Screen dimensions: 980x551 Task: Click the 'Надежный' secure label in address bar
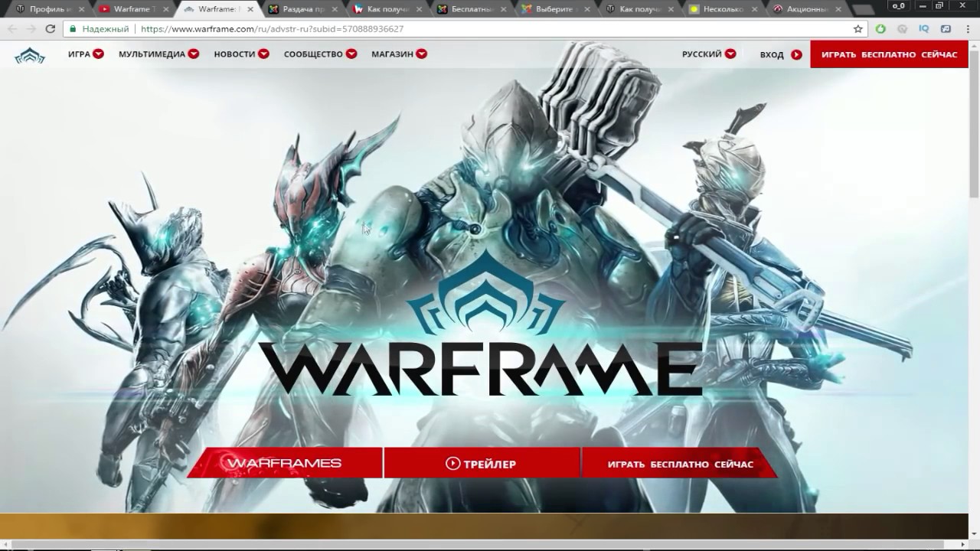pyautogui.click(x=105, y=29)
